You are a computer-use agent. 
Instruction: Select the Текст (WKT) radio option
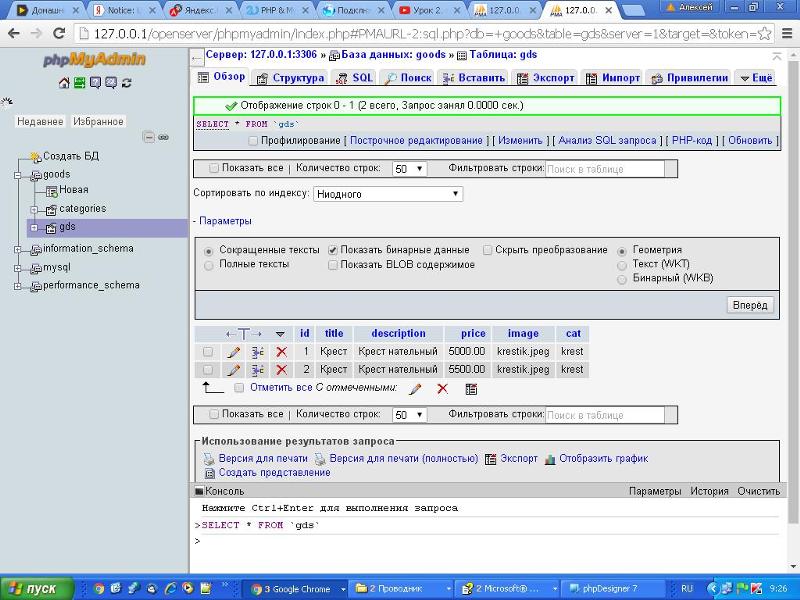623,265
